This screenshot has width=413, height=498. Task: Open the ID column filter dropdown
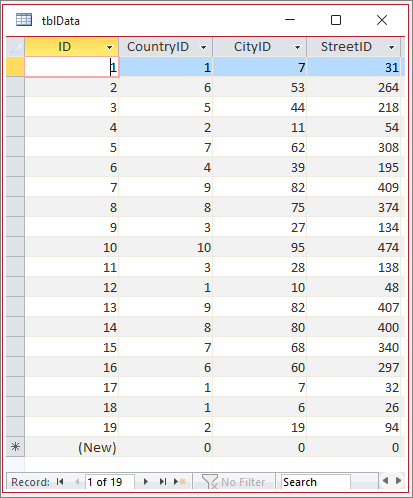109,47
